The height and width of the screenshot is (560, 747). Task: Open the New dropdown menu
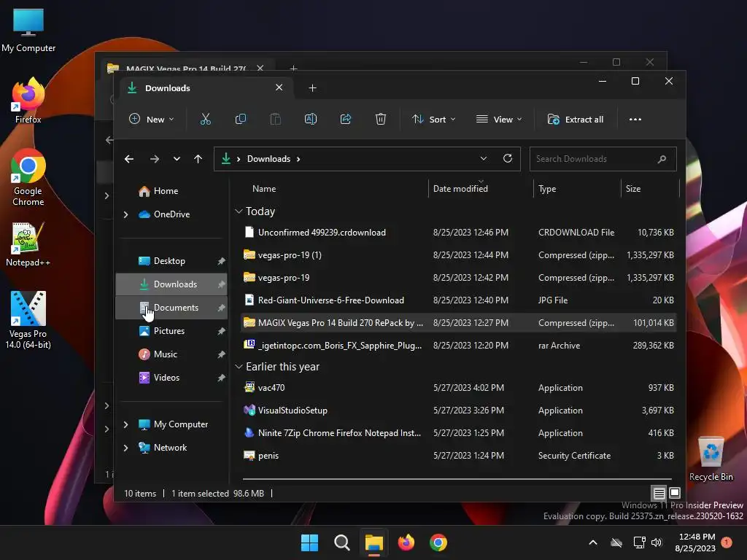pos(152,119)
